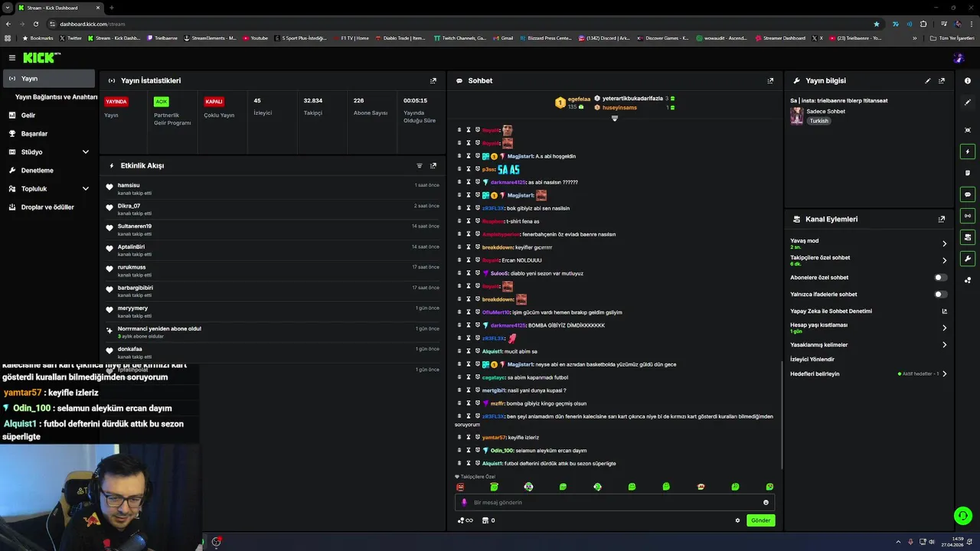
Task: Expand the Stüdyo sidebar section
Action: point(85,152)
